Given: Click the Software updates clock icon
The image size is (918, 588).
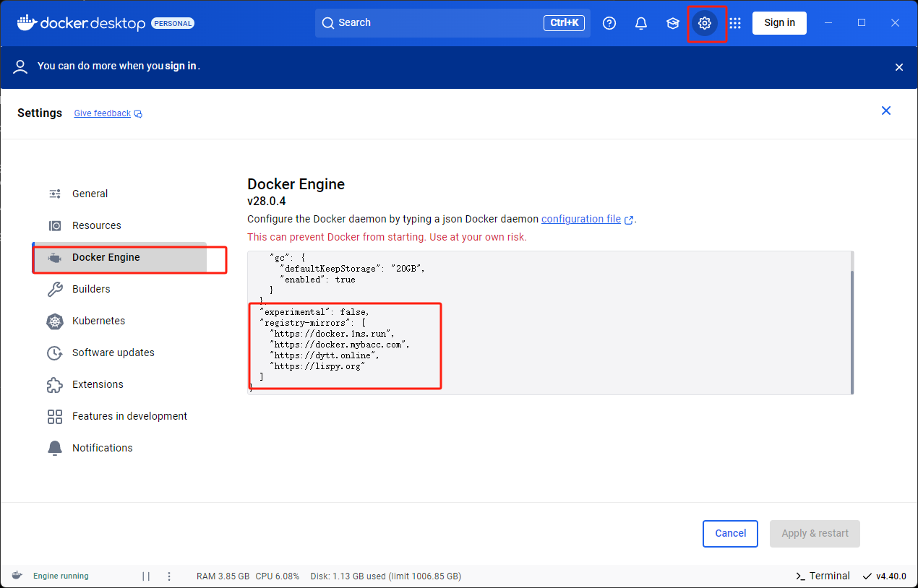Looking at the screenshot, I should pyautogui.click(x=55, y=353).
